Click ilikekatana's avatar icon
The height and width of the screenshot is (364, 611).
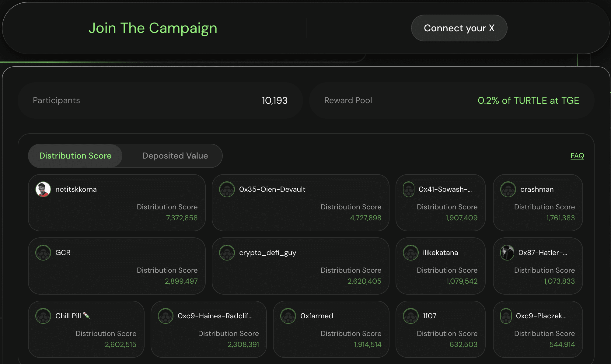coord(411,253)
